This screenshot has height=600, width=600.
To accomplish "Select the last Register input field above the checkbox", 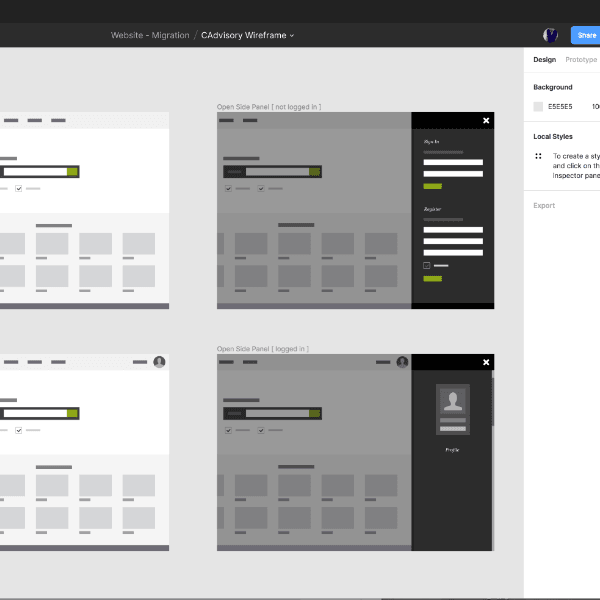I will [x=453, y=253].
